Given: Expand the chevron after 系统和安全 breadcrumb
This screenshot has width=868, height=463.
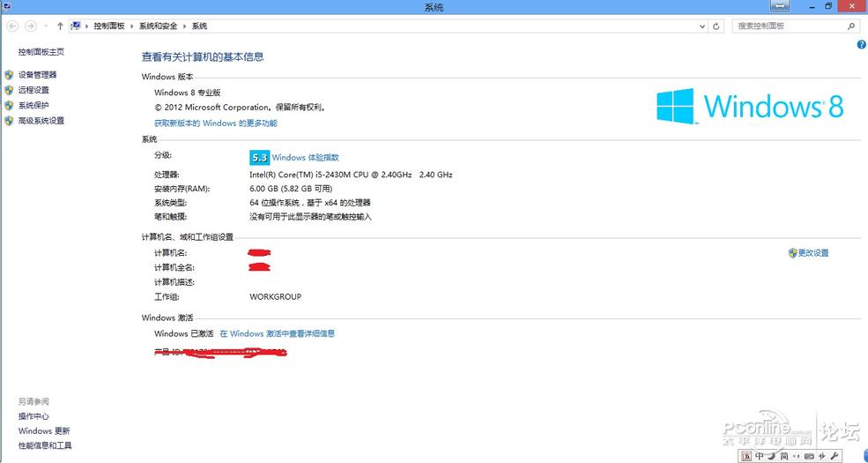Looking at the screenshot, I should 185,26.
